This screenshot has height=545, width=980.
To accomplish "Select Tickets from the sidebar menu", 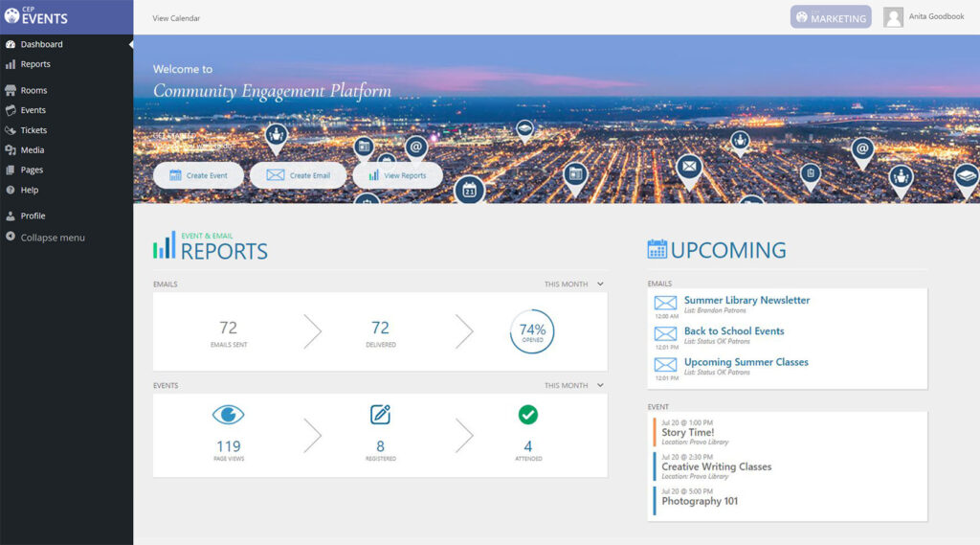I will (33, 130).
